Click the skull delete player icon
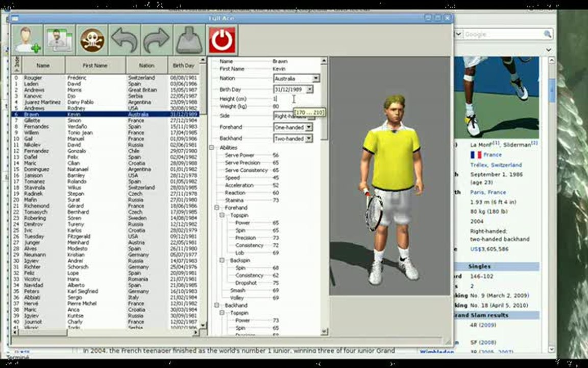The width and height of the screenshot is (588, 368). point(92,40)
